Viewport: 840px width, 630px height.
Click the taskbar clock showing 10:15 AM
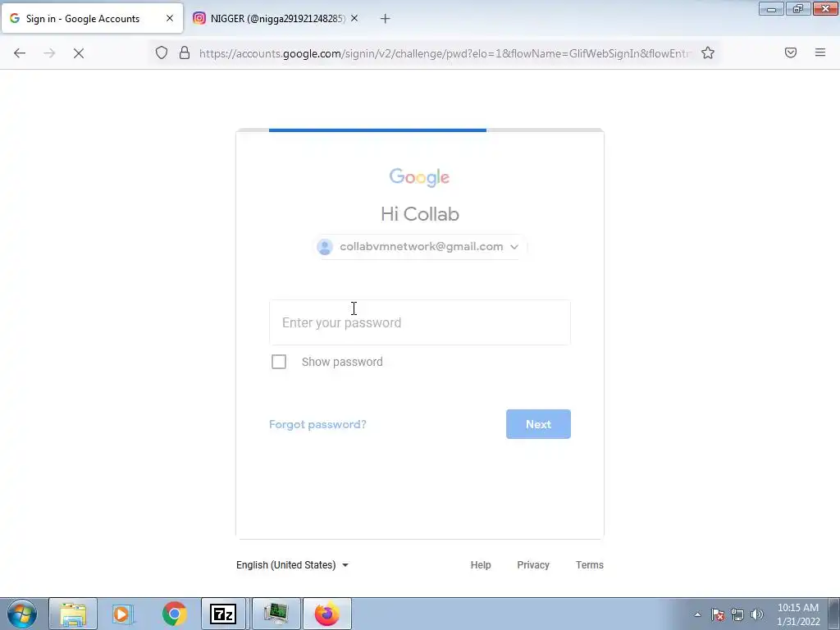tap(798, 614)
